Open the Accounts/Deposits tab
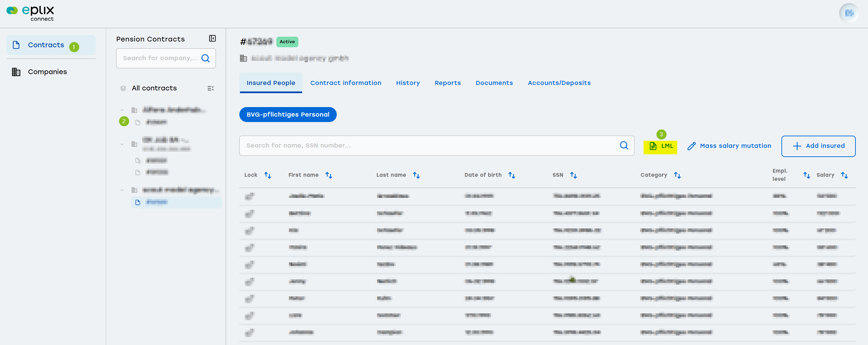This screenshot has width=868, height=345. (x=559, y=83)
